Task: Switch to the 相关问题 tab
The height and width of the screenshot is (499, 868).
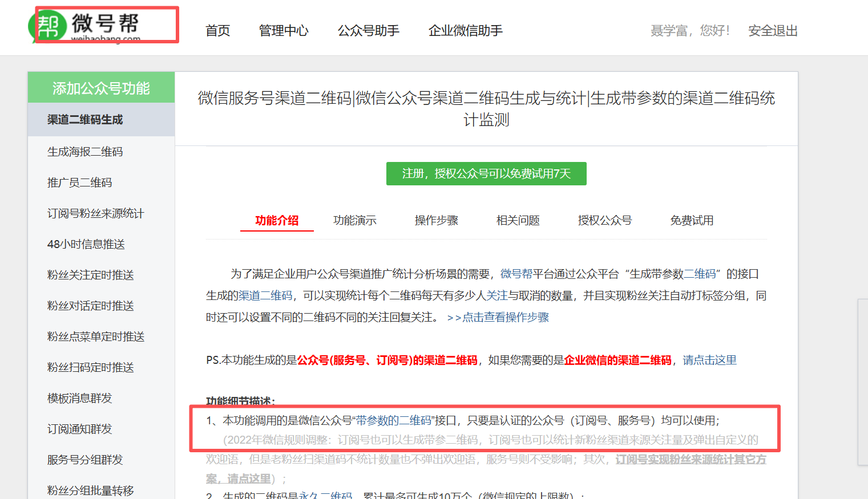Action: [518, 221]
